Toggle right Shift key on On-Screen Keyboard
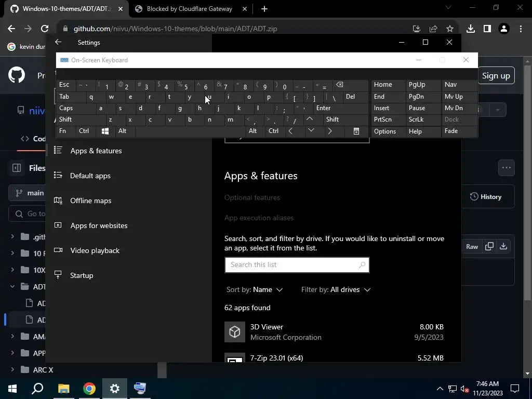Image resolution: width=532 pixels, height=399 pixels. click(345, 119)
